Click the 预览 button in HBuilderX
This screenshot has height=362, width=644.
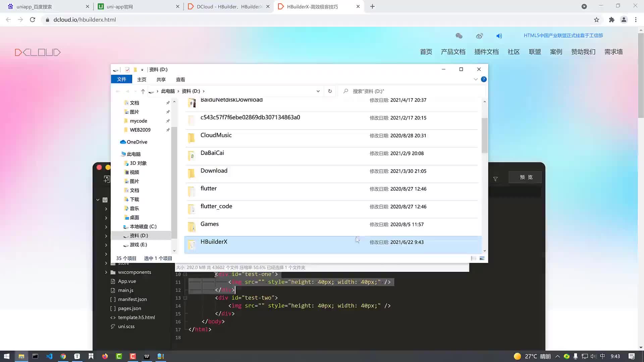coord(526,177)
